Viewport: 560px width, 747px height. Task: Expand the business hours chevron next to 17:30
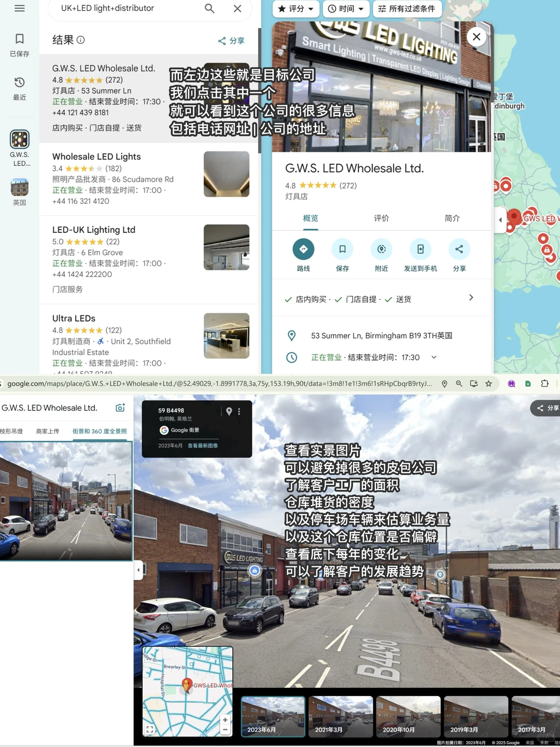pyautogui.click(x=433, y=357)
